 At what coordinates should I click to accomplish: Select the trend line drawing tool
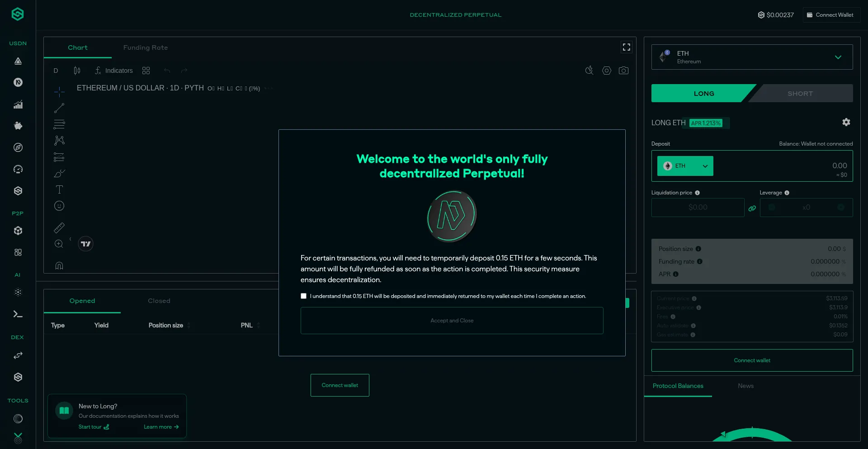(59, 108)
